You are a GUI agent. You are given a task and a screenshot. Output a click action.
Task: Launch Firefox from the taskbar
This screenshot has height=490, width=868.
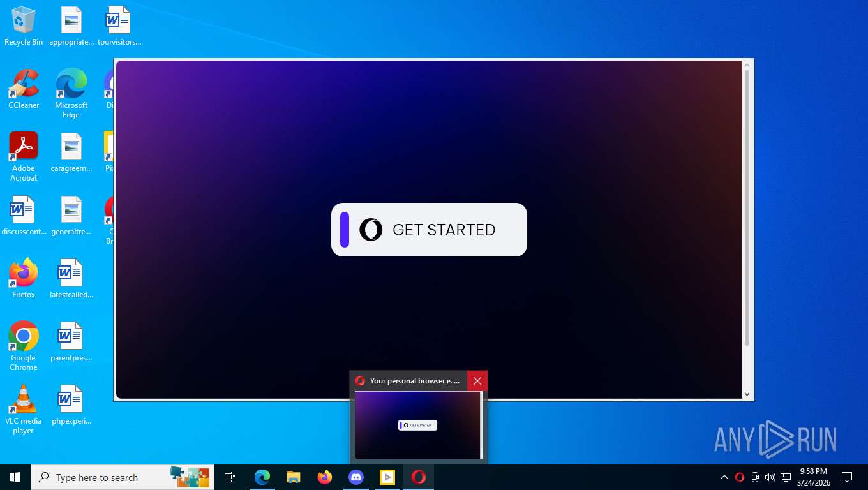(x=325, y=477)
